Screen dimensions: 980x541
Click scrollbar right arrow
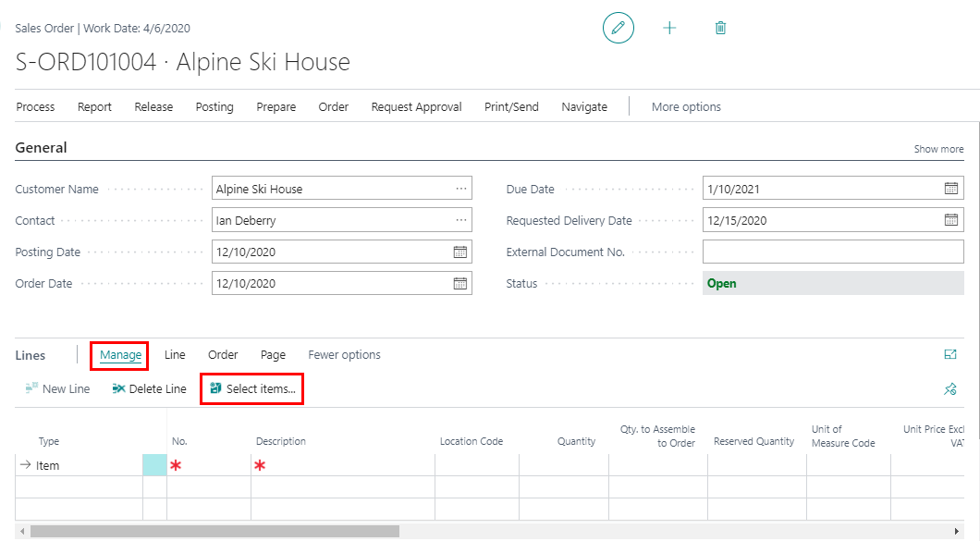click(956, 531)
